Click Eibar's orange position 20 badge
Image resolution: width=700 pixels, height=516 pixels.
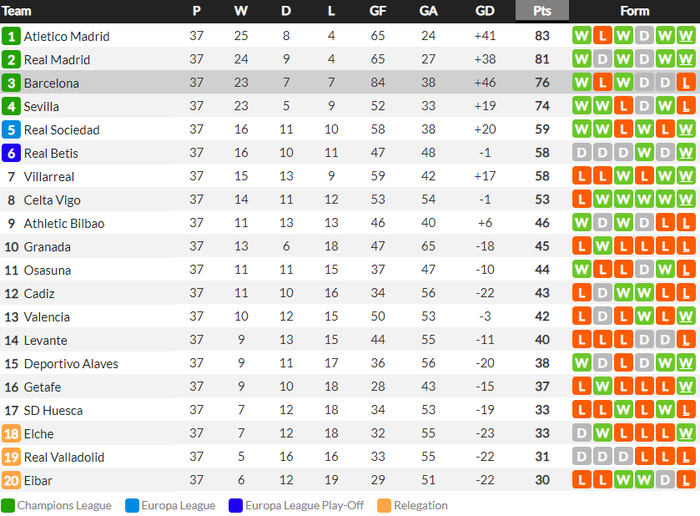[x=11, y=480]
